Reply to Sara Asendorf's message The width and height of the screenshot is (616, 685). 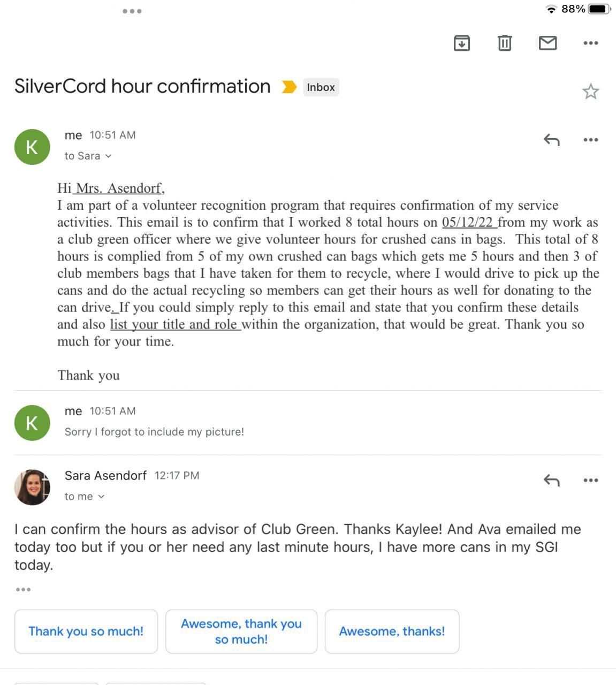[551, 480]
